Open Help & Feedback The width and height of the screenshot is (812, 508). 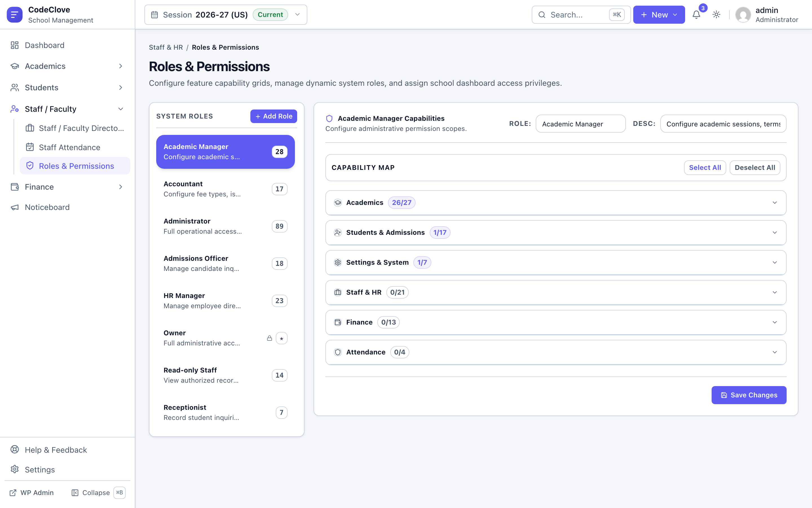pos(67,450)
